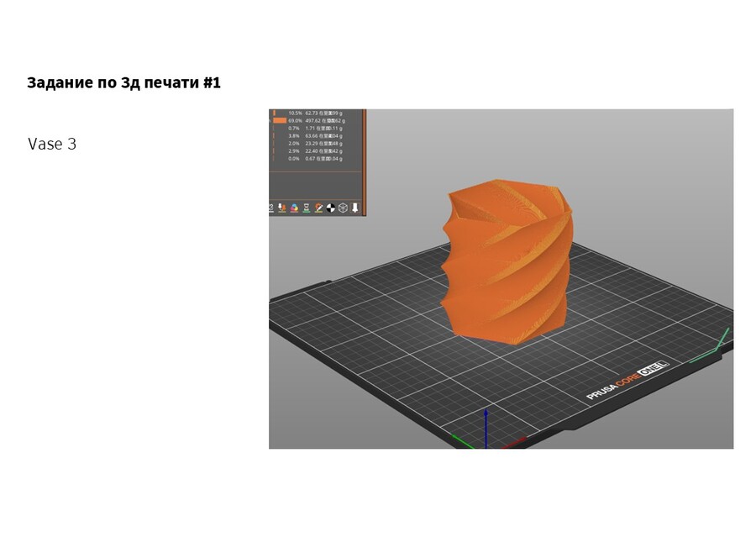This screenshot has width=756, height=537.
Task: Toggle the tool marker nozzle icon
Action: tap(354, 208)
